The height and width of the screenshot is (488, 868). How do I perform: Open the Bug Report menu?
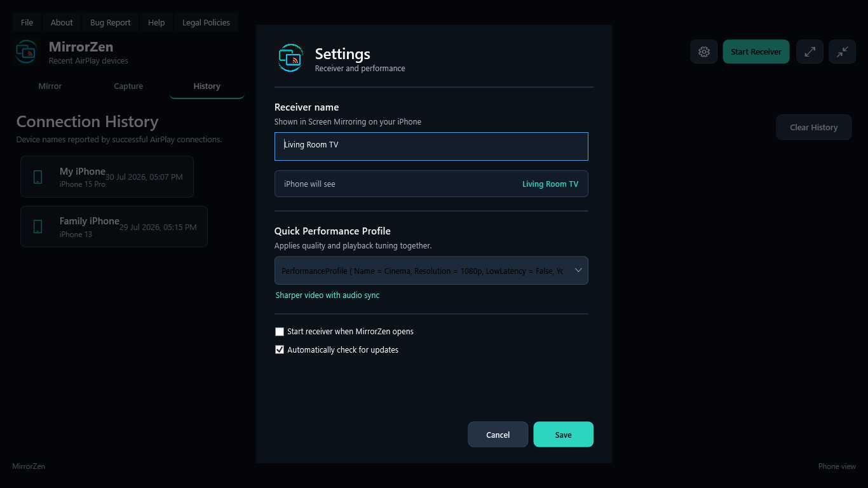[x=111, y=23]
